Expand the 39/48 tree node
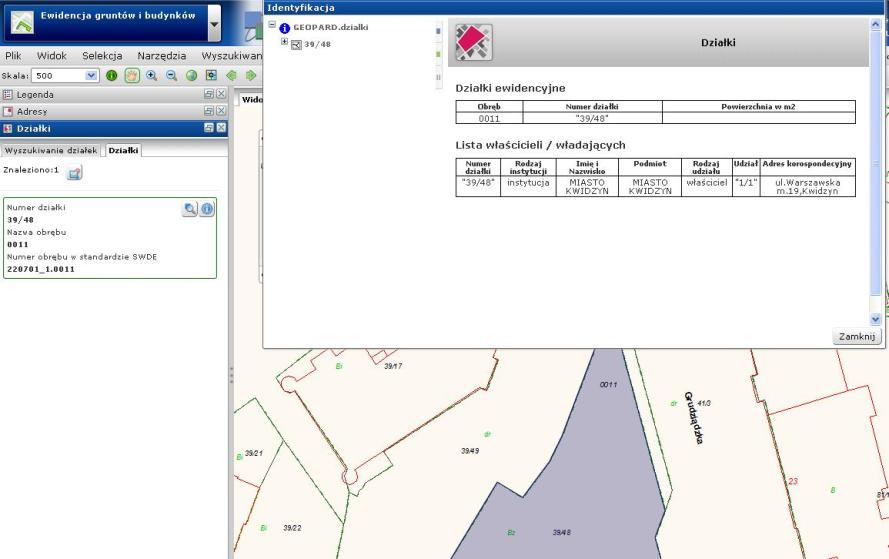The image size is (889, 559). pos(284,42)
